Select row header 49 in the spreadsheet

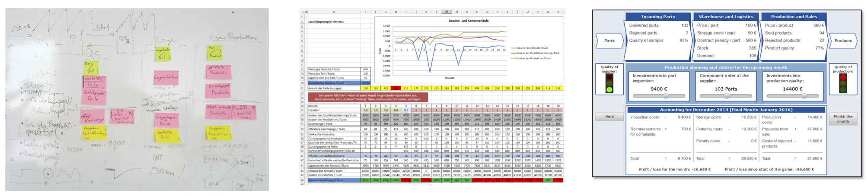click(x=303, y=180)
